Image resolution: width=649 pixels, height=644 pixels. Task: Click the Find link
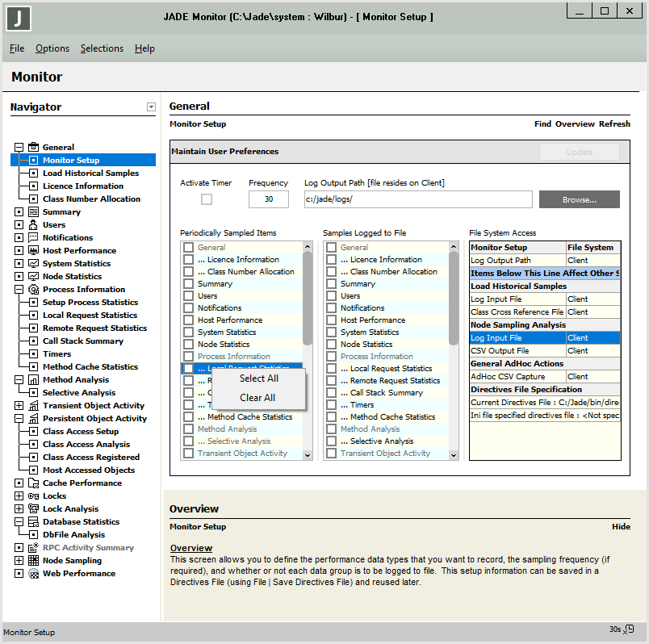pyautogui.click(x=542, y=123)
